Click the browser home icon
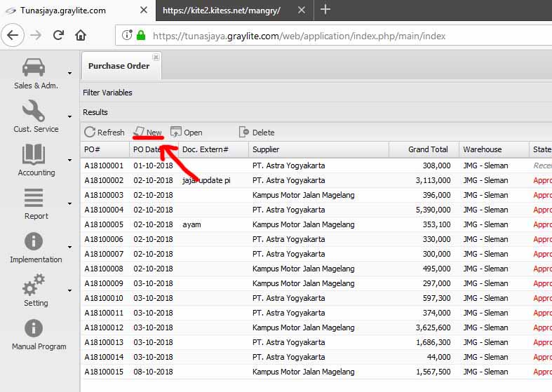This screenshot has width=552, height=392. coord(81,35)
